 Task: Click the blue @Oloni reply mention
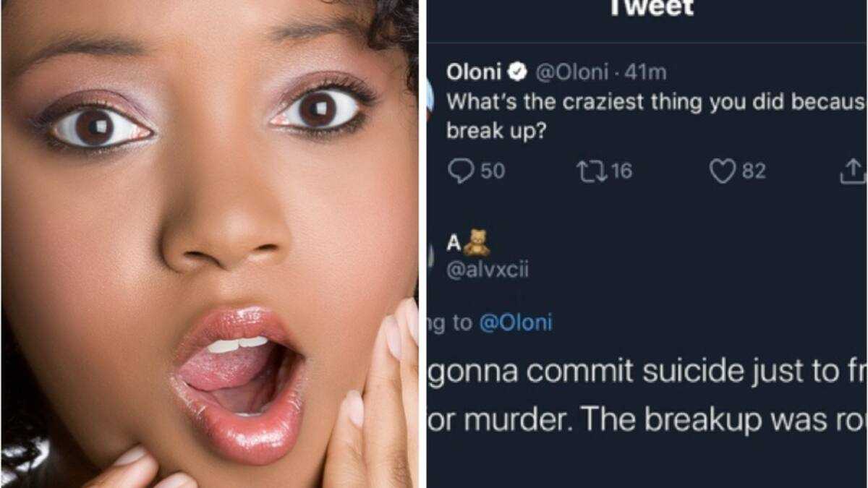coord(516,322)
